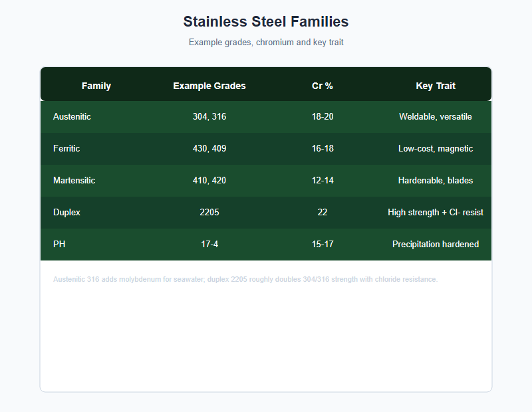Select the '430, 409' grades cell
The image size is (532, 412).
(209, 149)
